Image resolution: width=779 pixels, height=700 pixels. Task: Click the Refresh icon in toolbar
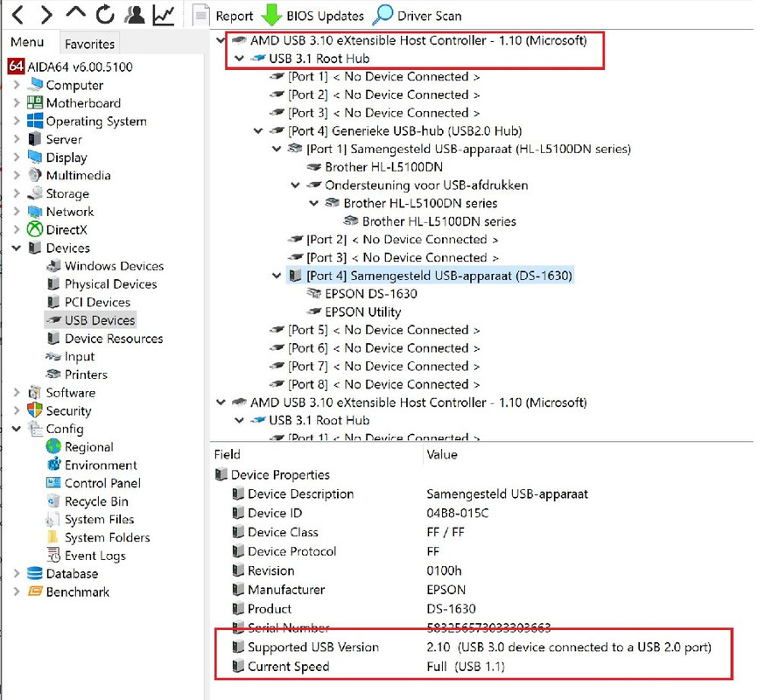(105, 15)
